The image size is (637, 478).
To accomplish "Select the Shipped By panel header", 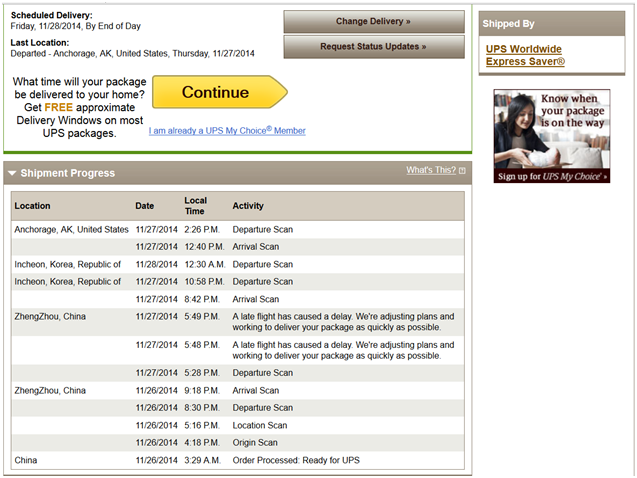I will (x=552, y=24).
